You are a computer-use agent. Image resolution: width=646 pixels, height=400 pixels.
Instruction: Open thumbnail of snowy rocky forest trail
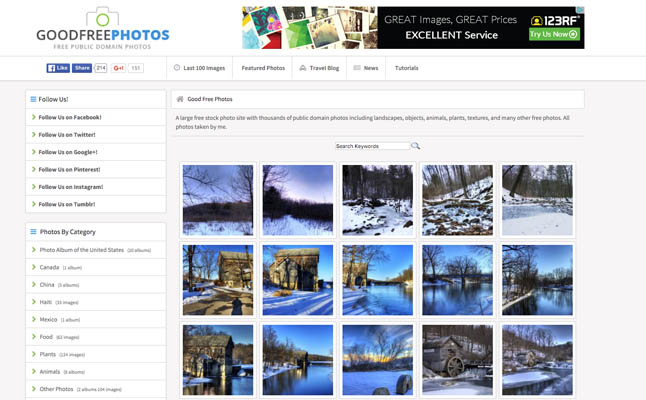coord(377,200)
